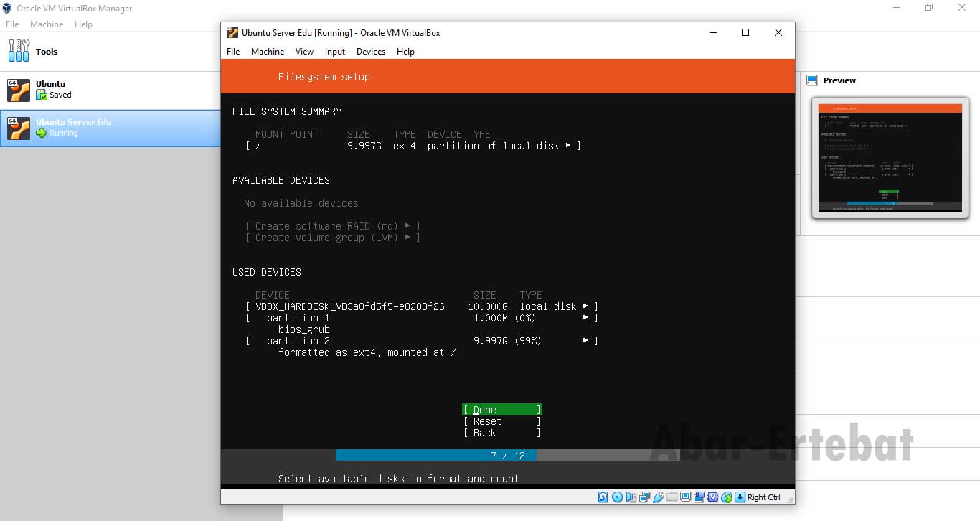The image size is (980, 521).
Task: Open Help menu in VirtualBox Manager window
Action: point(83,24)
